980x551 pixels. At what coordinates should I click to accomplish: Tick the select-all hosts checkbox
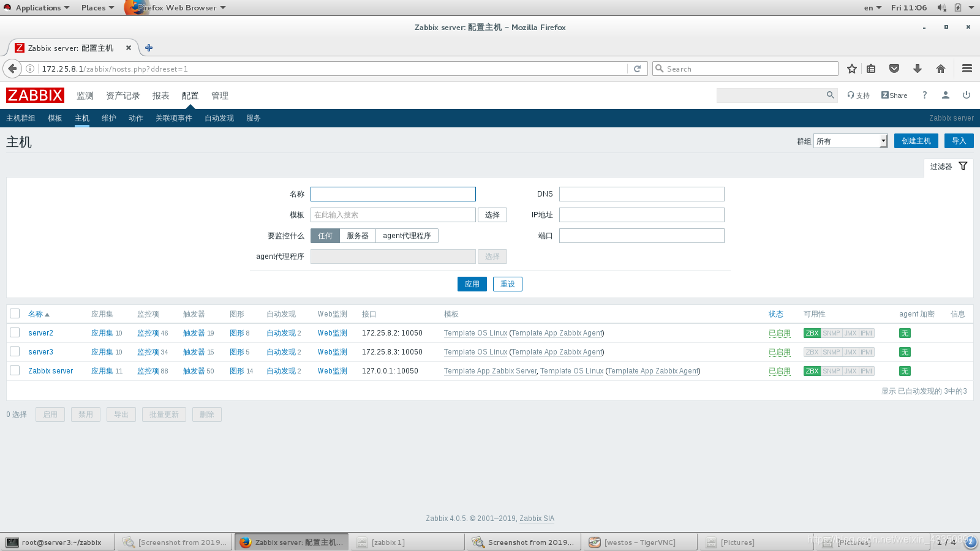click(x=15, y=313)
